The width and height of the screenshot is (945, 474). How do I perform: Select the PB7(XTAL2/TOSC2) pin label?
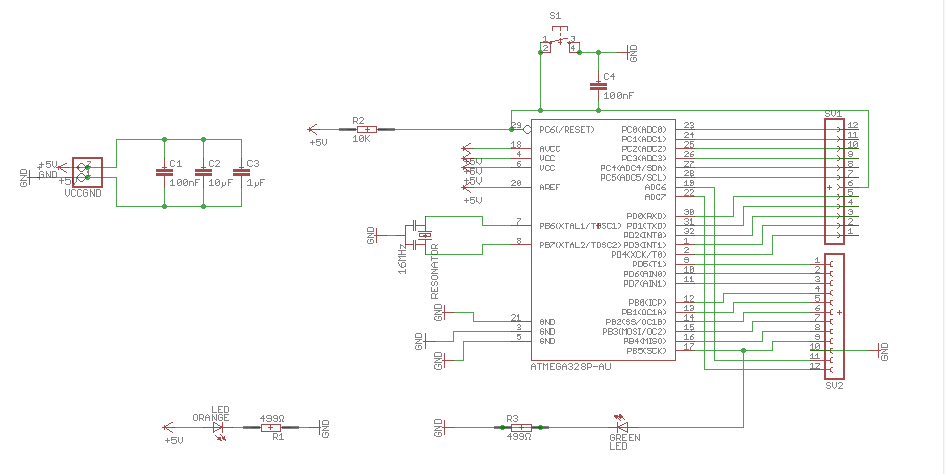point(580,245)
